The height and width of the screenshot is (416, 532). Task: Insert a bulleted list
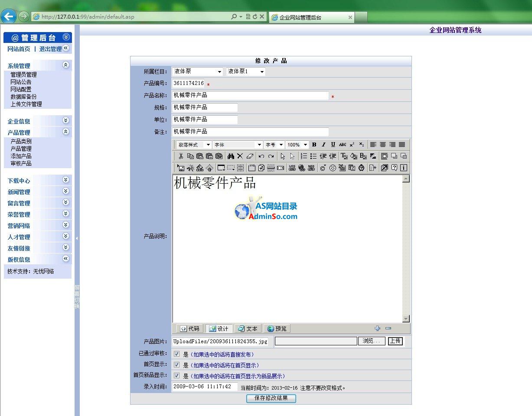(x=313, y=156)
